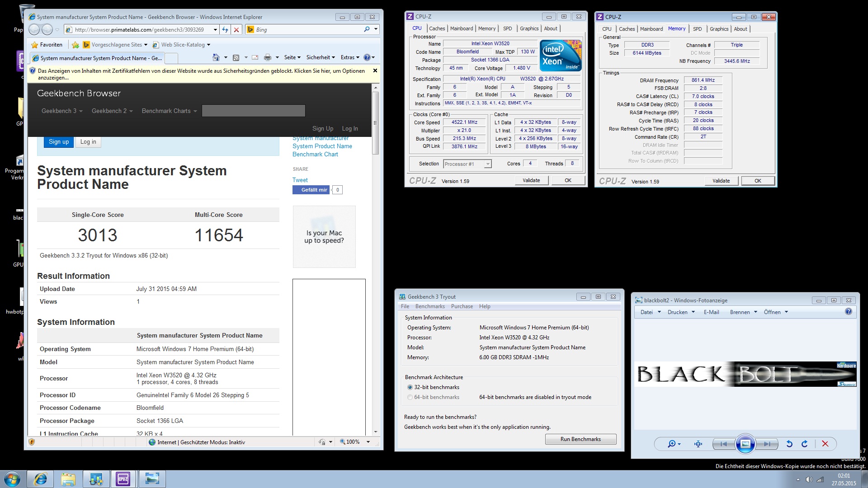The height and width of the screenshot is (488, 868).
Task: Open the Processor #1 selection combo box
Action: pyautogui.click(x=467, y=164)
